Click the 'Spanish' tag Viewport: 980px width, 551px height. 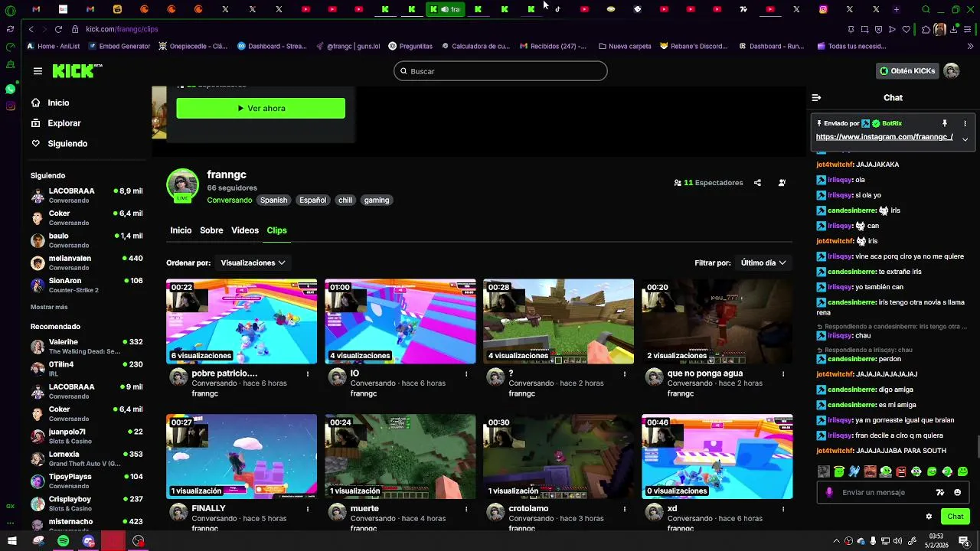[273, 201]
